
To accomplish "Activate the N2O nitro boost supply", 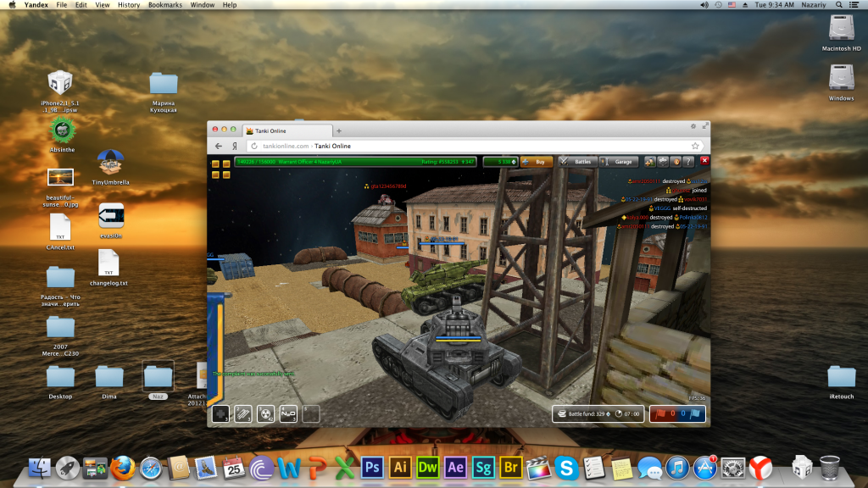I will point(289,413).
